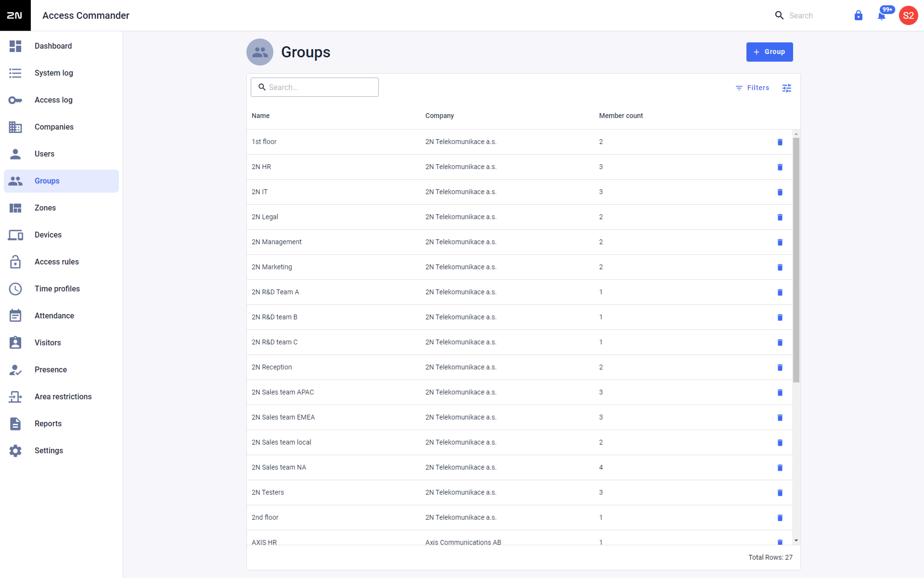
Task: Delete the 2N IT group
Action: point(780,192)
